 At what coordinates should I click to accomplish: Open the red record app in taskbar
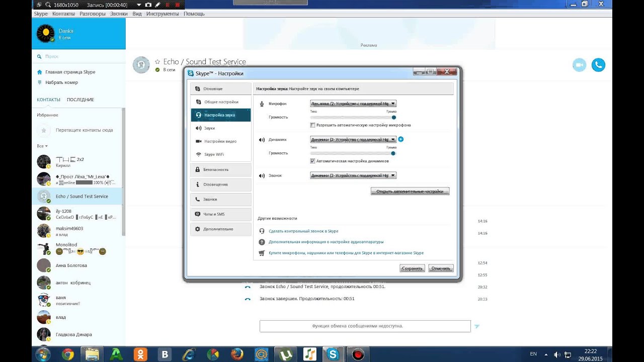pos(358,354)
